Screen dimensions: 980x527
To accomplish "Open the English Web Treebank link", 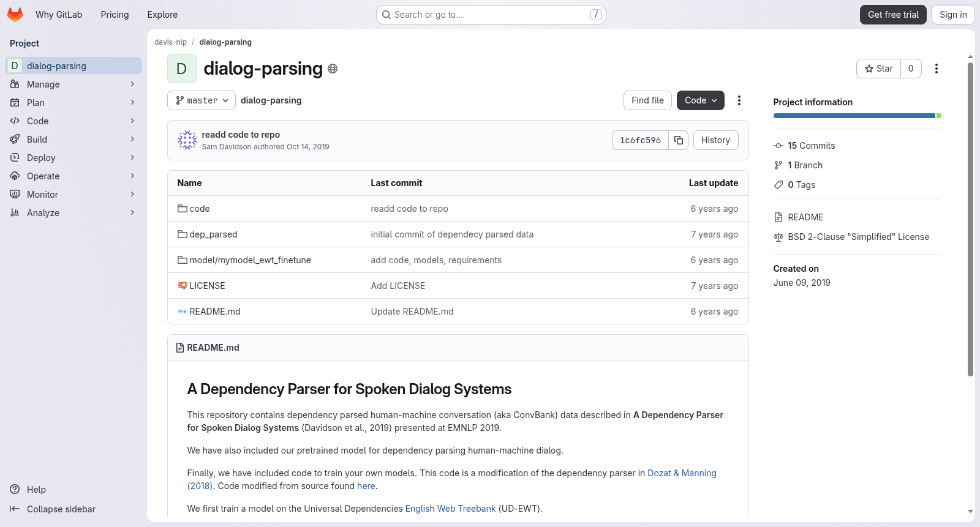I will [450, 509].
